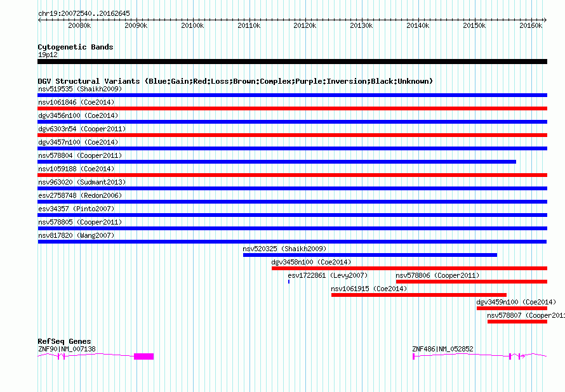Open the dgv3458n100 (Coe2014) variant label
Viewport: 565px width, 392px height.
coord(311,262)
